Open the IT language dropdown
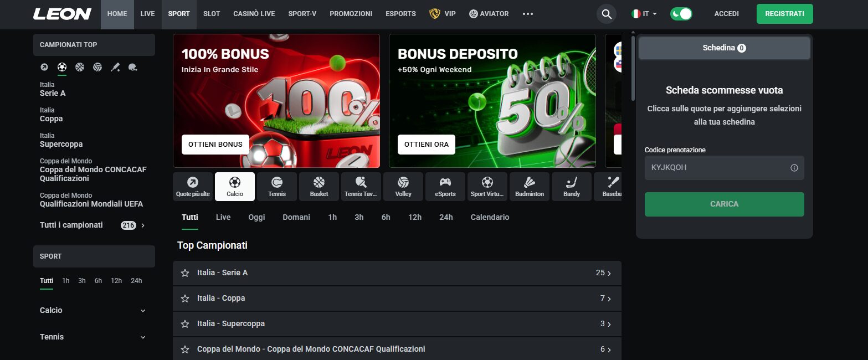 point(644,14)
